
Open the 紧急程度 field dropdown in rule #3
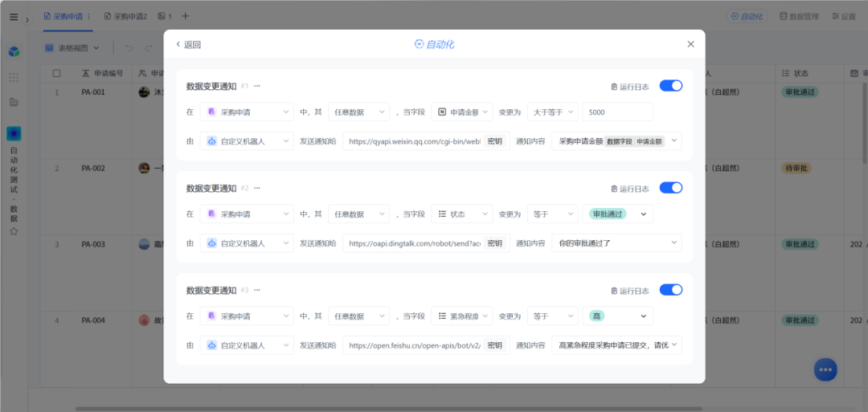[x=461, y=316]
